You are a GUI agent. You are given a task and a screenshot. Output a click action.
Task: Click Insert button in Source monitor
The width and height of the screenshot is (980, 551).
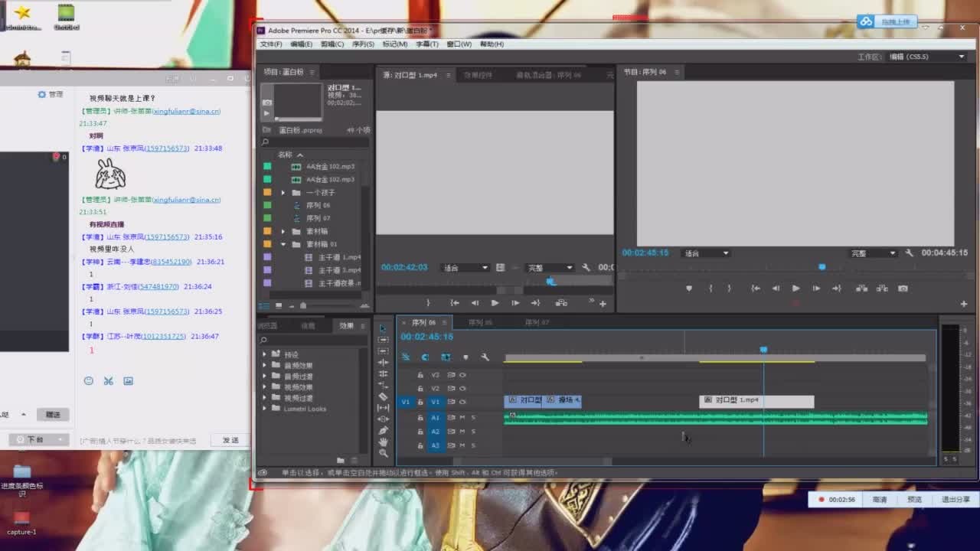(561, 303)
